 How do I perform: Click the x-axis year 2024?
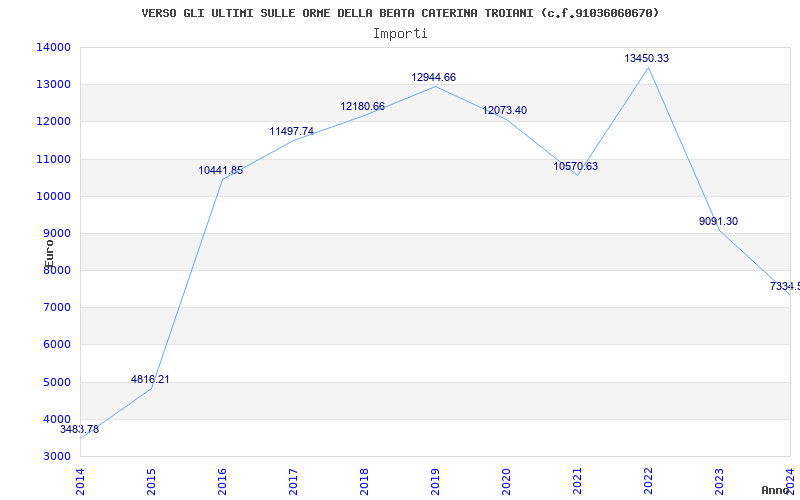790,480
